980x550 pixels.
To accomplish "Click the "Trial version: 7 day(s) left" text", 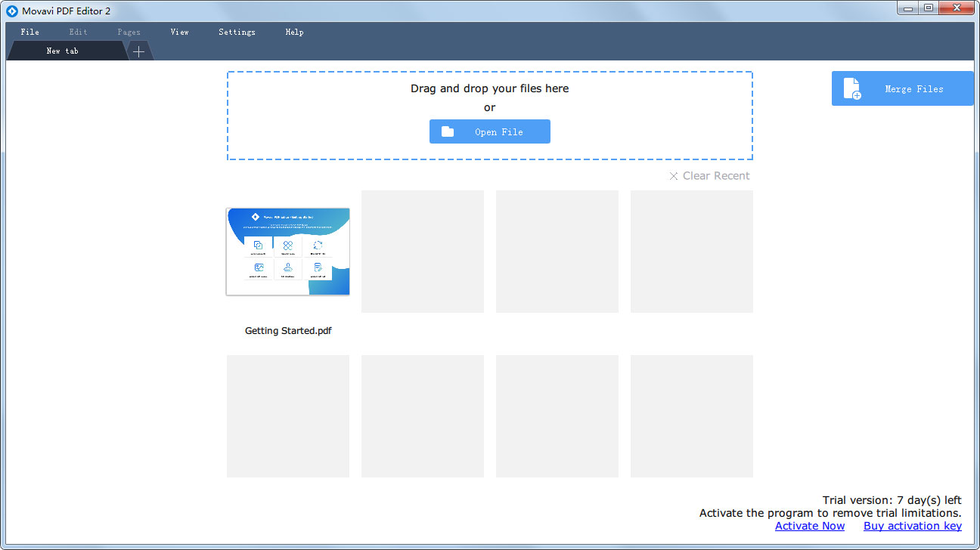I will [x=892, y=500].
